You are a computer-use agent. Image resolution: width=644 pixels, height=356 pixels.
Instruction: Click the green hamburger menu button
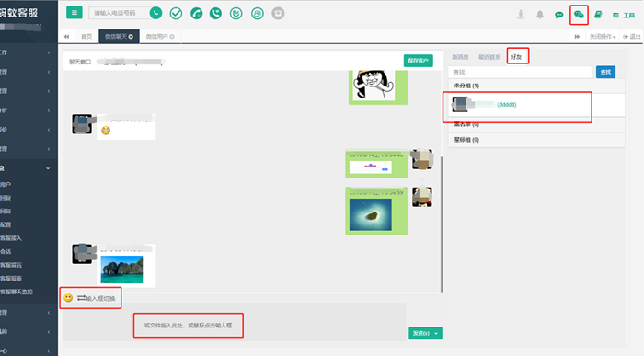point(75,13)
